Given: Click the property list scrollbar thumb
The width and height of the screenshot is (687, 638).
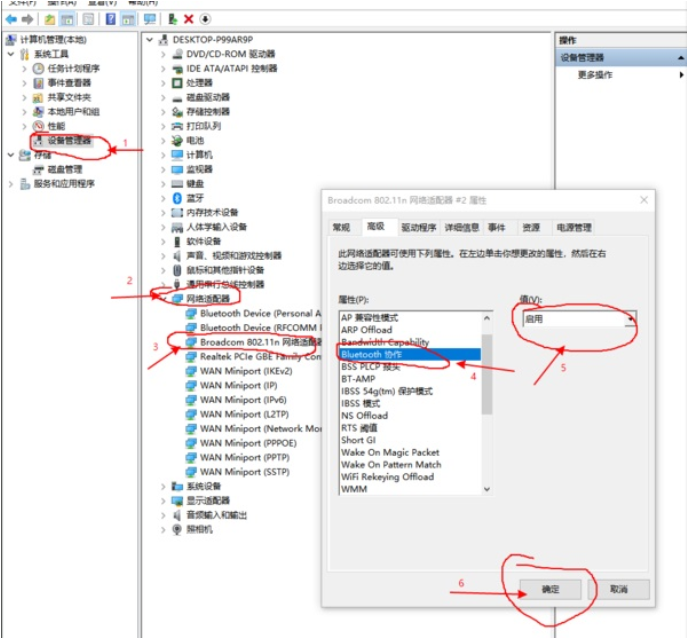Looking at the screenshot, I should coord(487,374).
